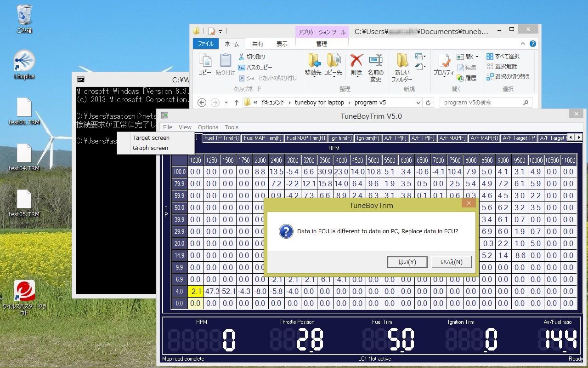Open the View menu in TuneBoyTrim

[185, 127]
